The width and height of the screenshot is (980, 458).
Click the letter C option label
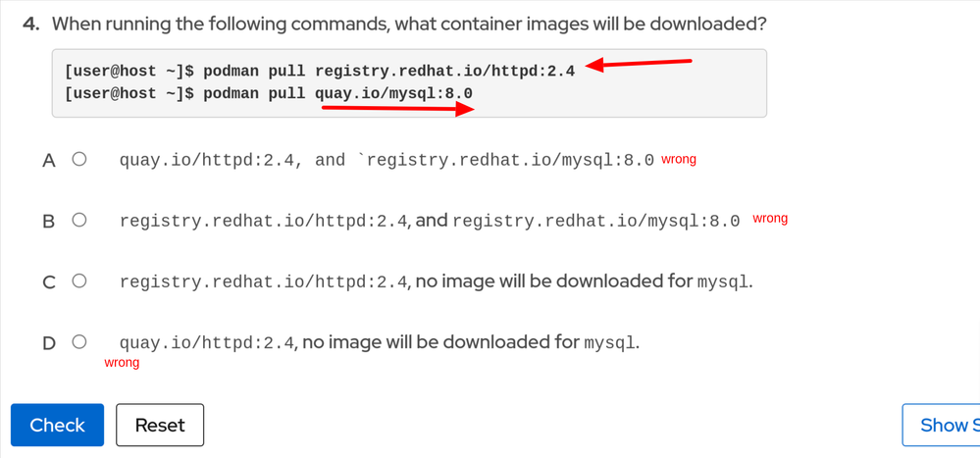tap(49, 282)
